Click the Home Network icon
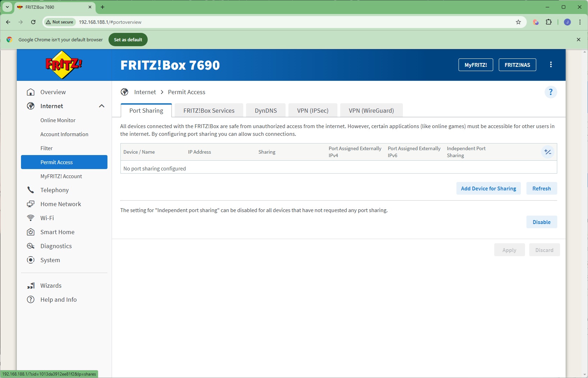The width and height of the screenshot is (588, 378). (x=31, y=204)
